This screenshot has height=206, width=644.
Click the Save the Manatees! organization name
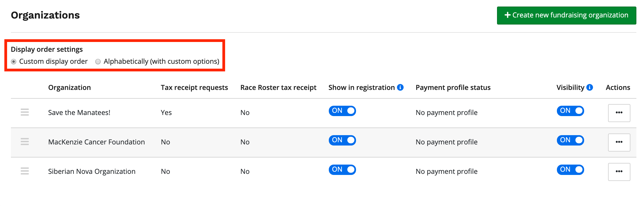pyautogui.click(x=79, y=113)
